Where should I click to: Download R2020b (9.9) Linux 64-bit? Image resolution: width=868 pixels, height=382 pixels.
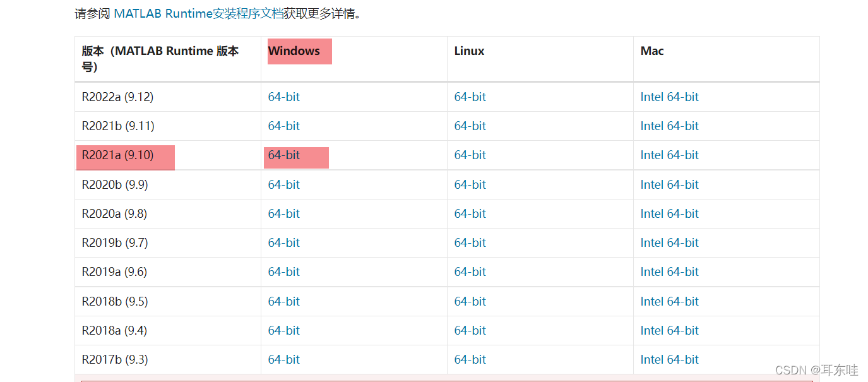(x=470, y=185)
